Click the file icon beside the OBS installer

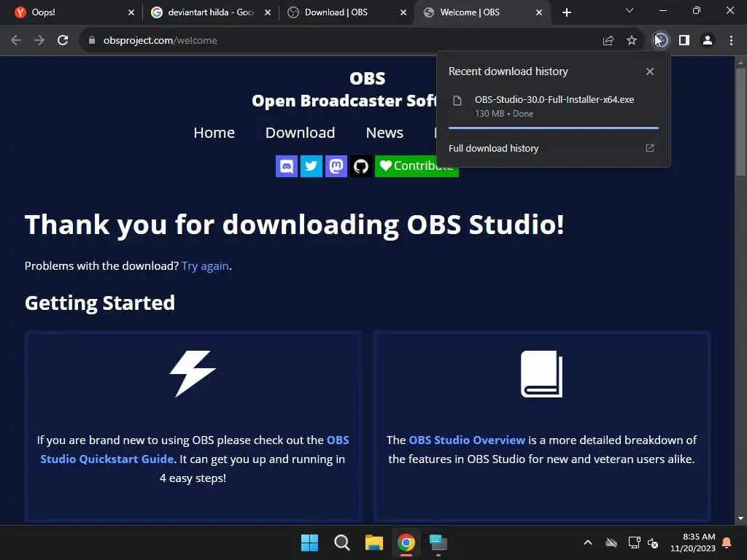pyautogui.click(x=457, y=101)
